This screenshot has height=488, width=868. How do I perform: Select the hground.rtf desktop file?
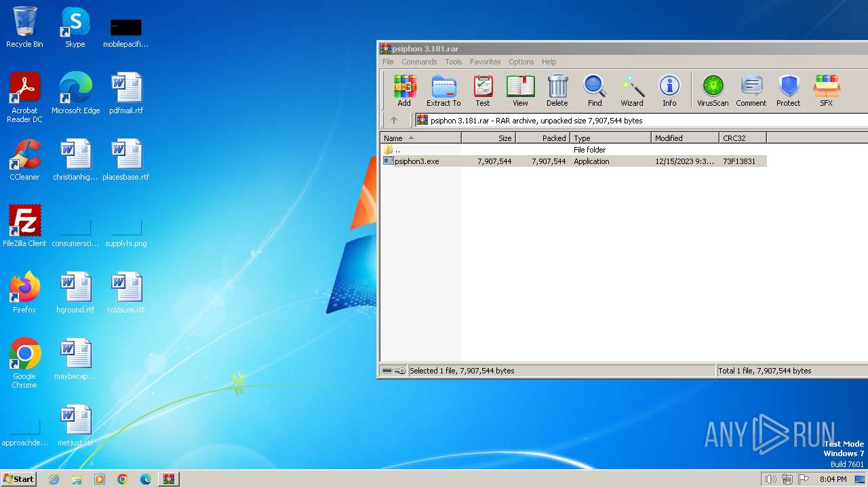[x=75, y=293]
